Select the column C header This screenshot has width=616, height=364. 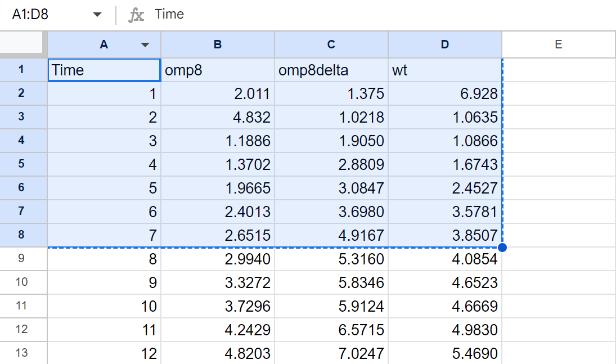[331, 45]
